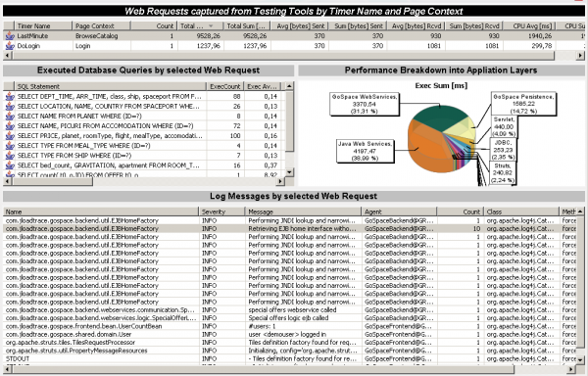Viewport: 588px width, 376px height.
Task: Click the web requests table's left scroll arrow
Action: pos(7,56)
